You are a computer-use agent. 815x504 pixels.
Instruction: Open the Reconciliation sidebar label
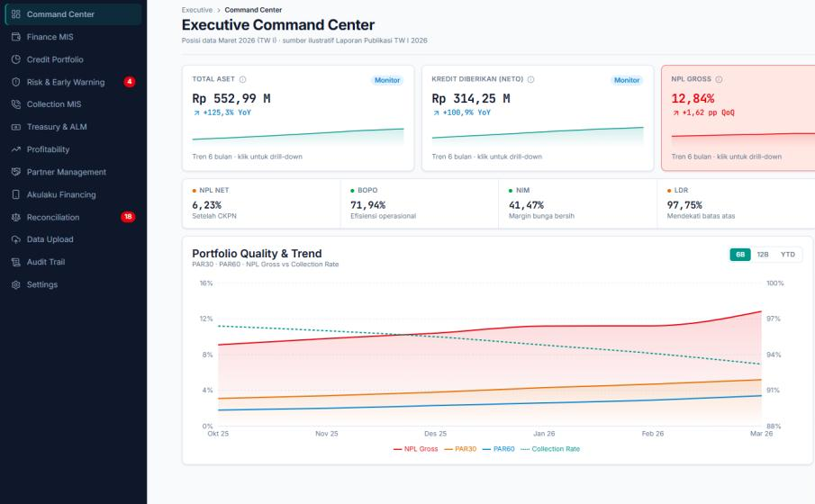53,217
